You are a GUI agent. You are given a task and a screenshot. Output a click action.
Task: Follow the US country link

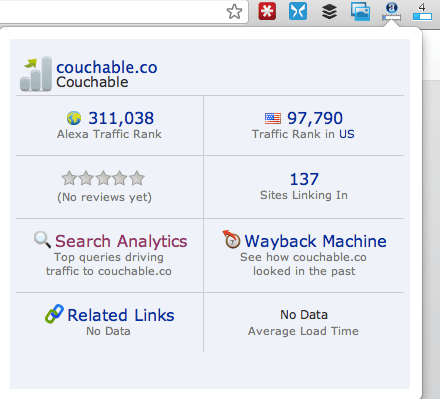(347, 134)
